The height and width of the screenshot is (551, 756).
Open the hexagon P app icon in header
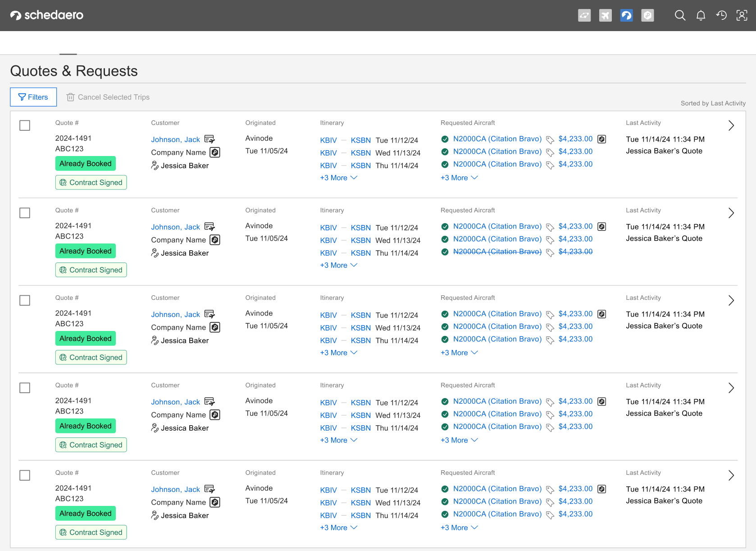(x=647, y=15)
